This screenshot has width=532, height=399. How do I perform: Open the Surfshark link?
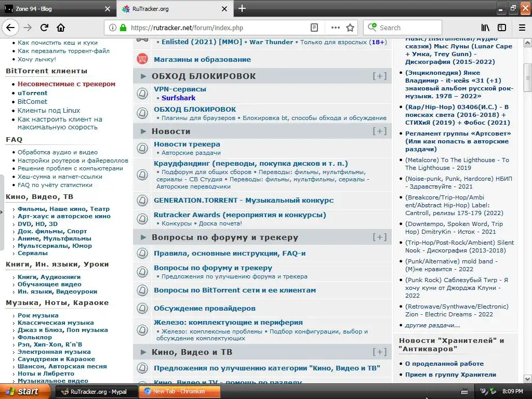tap(179, 98)
